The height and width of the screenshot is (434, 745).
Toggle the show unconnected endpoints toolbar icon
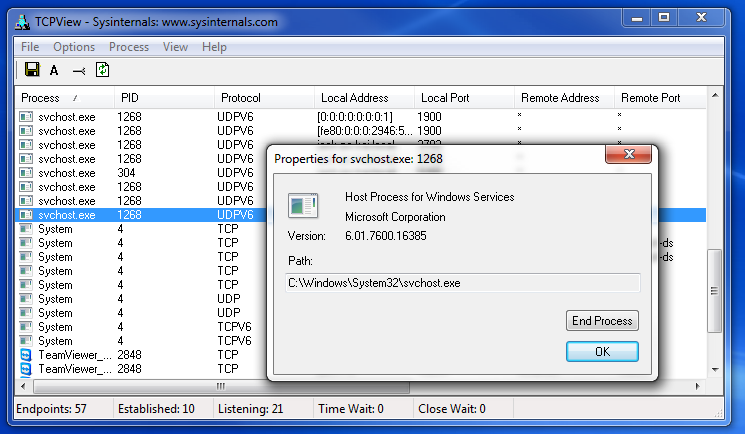[79, 71]
